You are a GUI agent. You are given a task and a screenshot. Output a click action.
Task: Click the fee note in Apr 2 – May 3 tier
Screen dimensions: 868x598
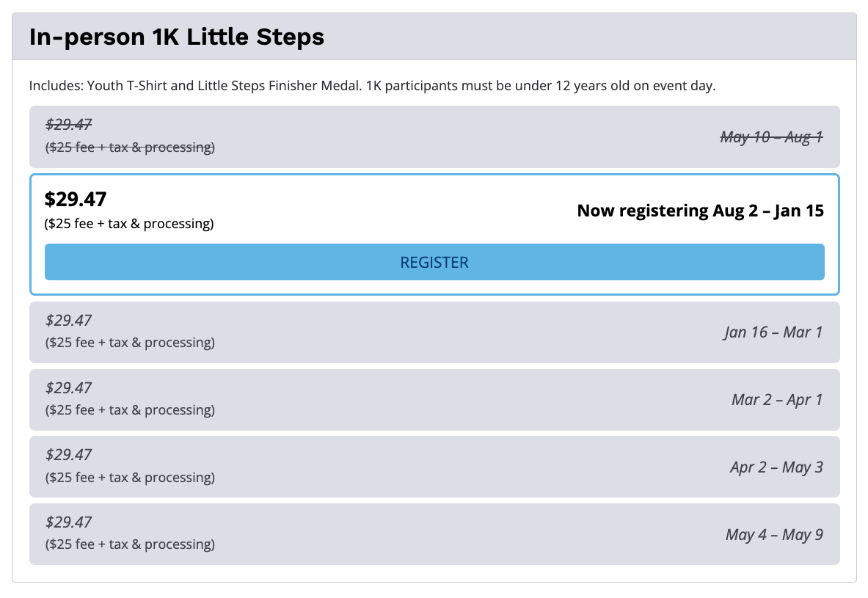[x=130, y=478]
